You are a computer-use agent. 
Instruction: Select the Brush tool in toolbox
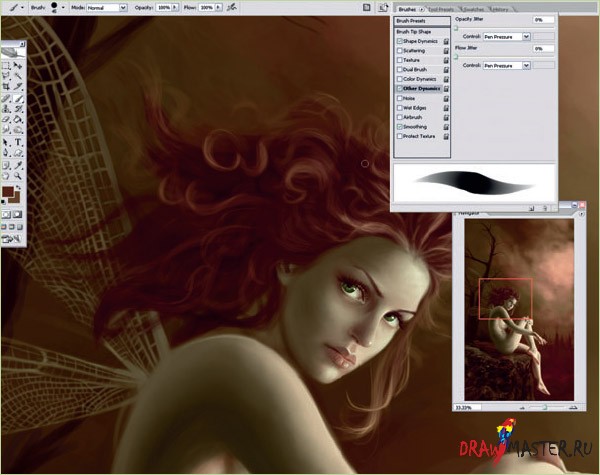coord(18,98)
